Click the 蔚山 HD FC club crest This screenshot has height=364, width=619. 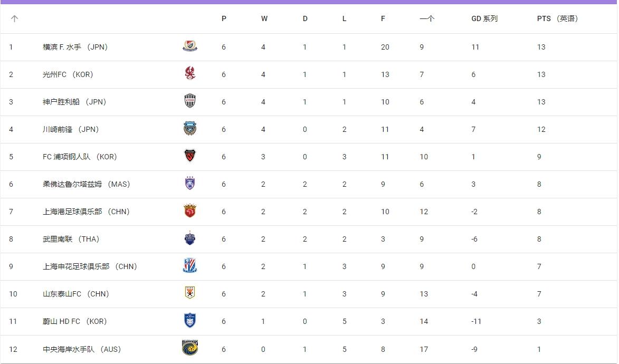point(190,321)
